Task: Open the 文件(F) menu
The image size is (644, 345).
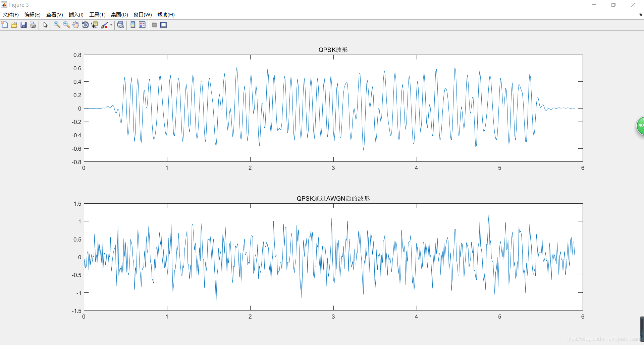Action: [11, 15]
